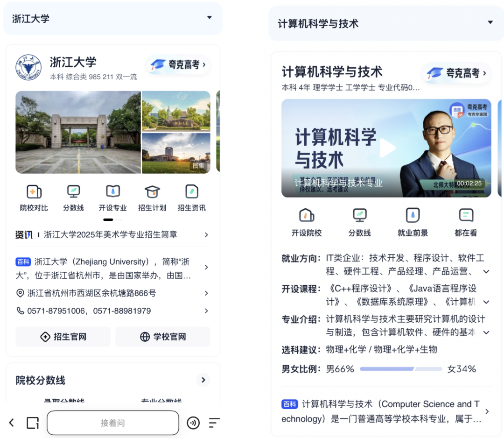Tap the 接着问 input field
The height and width of the screenshot is (438, 504).
click(112, 423)
